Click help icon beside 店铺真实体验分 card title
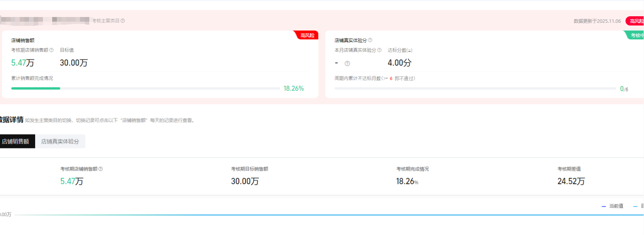 point(370,40)
